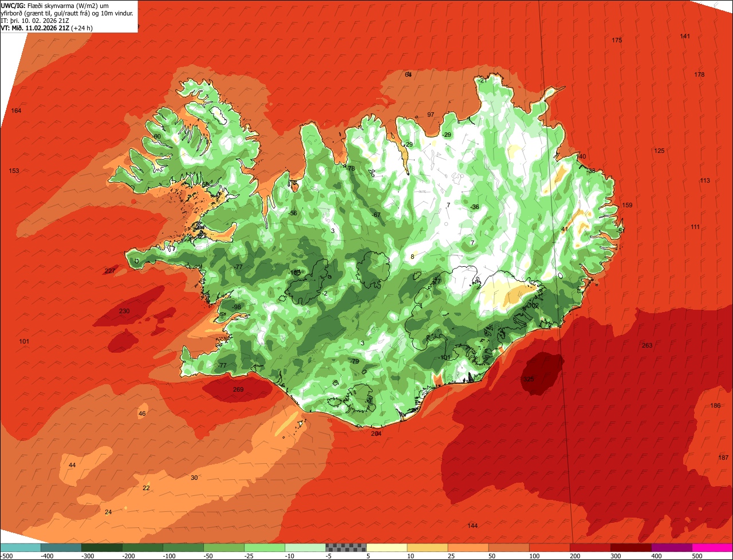Select the 125 value over the northeast sea
733x560 pixels.
(x=659, y=151)
